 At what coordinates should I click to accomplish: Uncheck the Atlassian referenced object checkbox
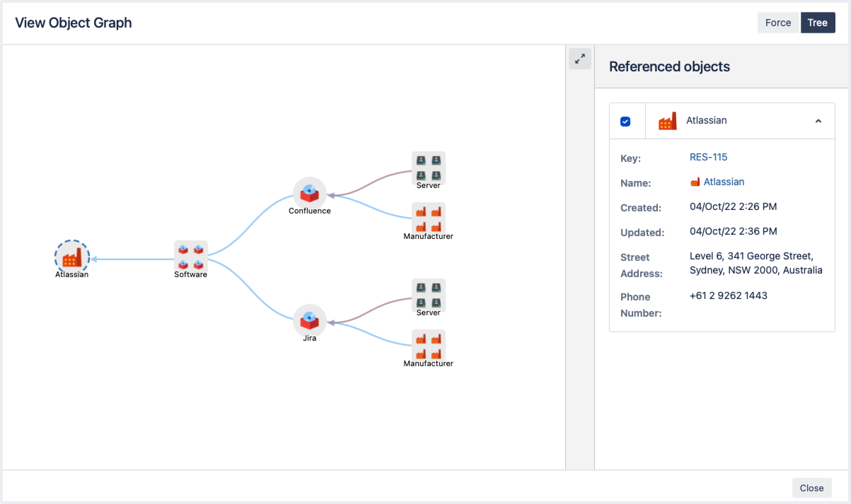[625, 121]
